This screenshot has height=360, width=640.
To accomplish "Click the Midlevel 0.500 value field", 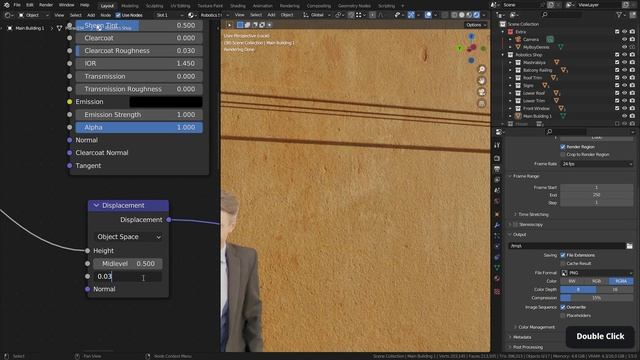I will 128,264.
